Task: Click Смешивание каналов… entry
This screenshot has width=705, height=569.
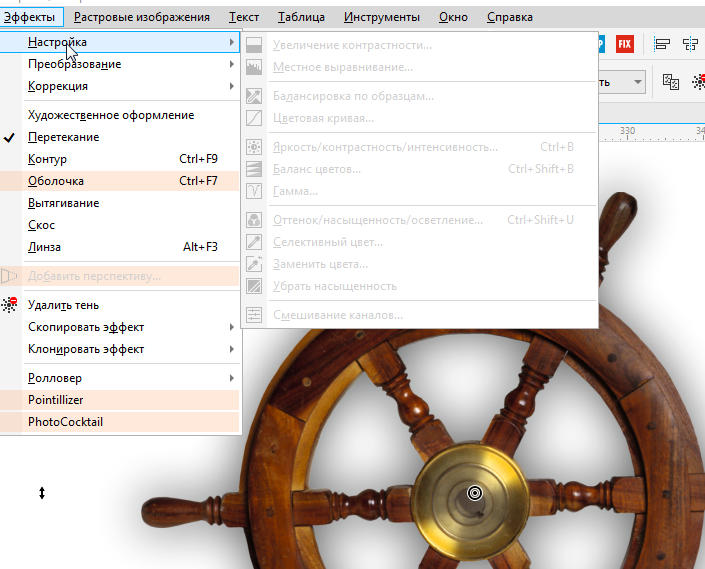Action: [419, 315]
